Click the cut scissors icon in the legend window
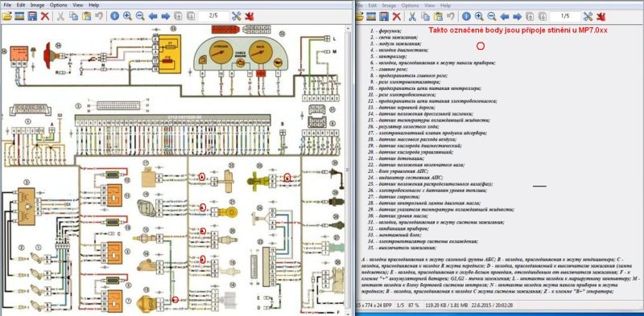The width and height of the screenshot is (644, 316). [x=412, y=16]
